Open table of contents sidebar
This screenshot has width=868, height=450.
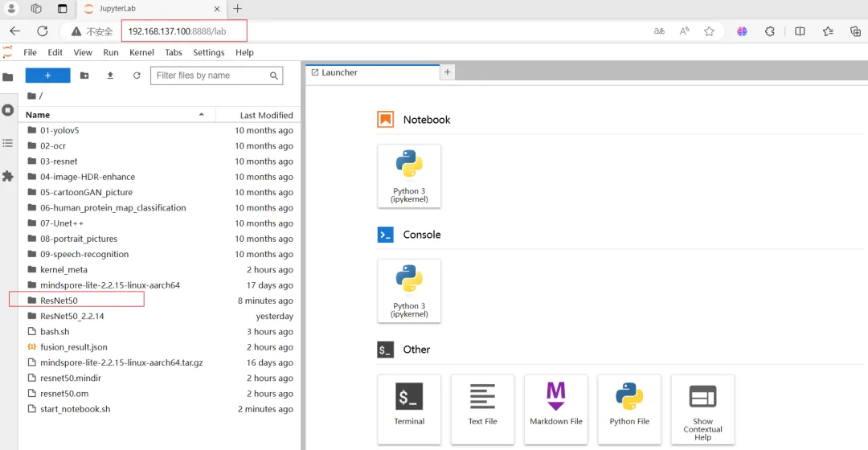(x=8, y=143)
